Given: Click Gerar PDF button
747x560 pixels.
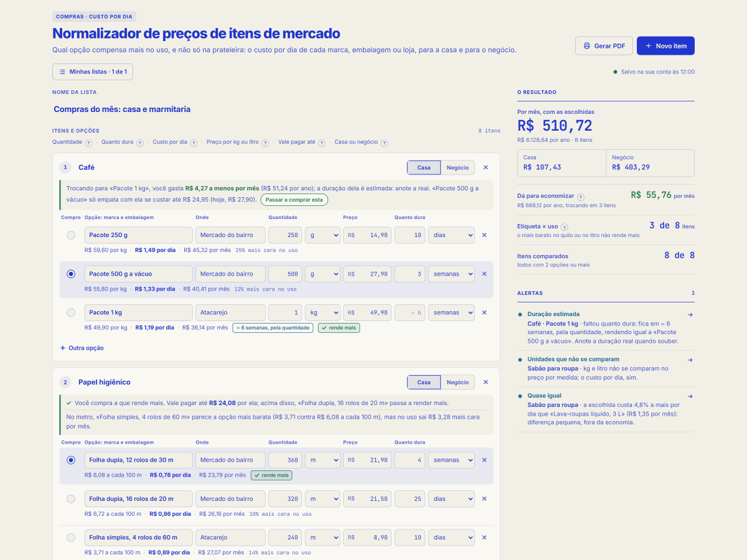Looking at the screenshot, I should (604, 46).
